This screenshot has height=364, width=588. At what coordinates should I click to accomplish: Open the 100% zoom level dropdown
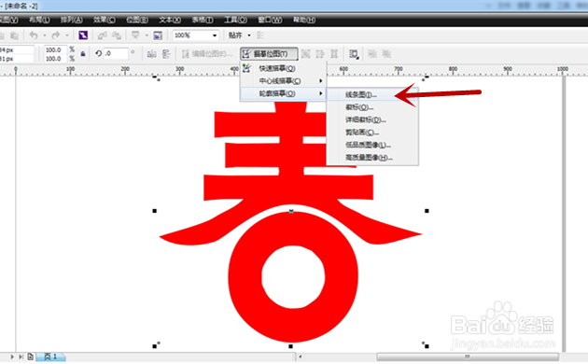pyautogui.click(x=215, y=35)
